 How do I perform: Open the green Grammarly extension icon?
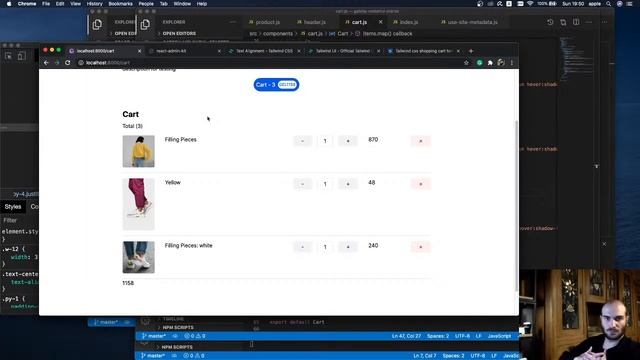point(480,63)
